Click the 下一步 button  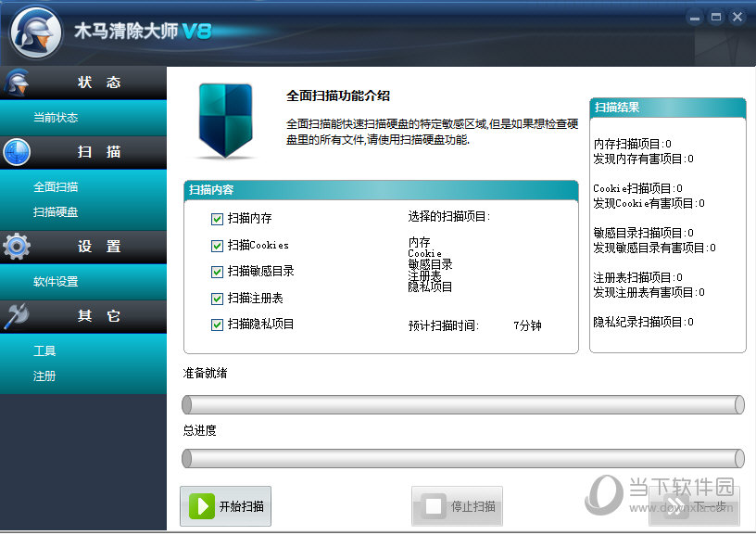pos(694,506)
